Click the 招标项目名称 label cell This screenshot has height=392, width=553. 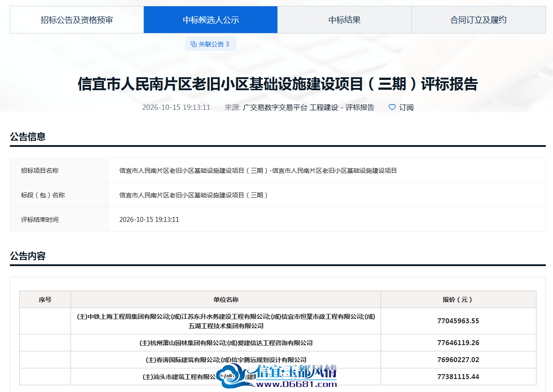[x=59, y=170]
